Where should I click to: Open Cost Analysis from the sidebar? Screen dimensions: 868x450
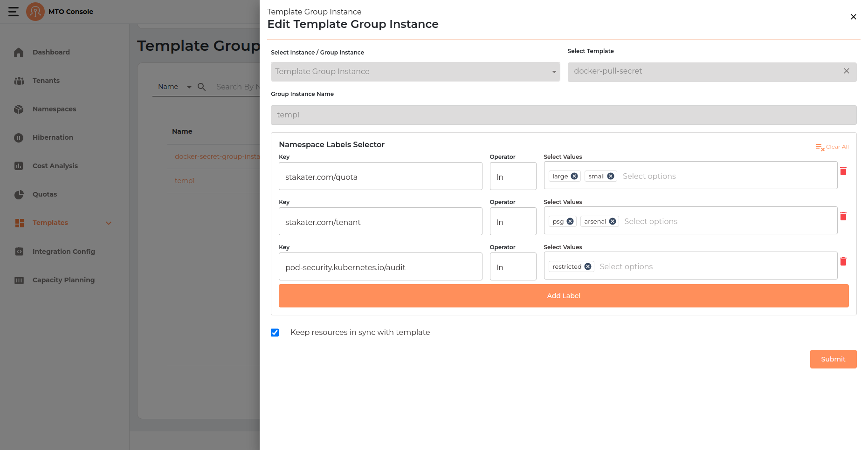pyautogui.click(x=55, y=166)
